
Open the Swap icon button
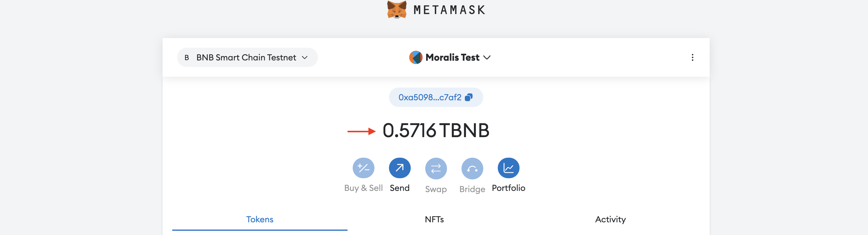click(x=436, y=168)
